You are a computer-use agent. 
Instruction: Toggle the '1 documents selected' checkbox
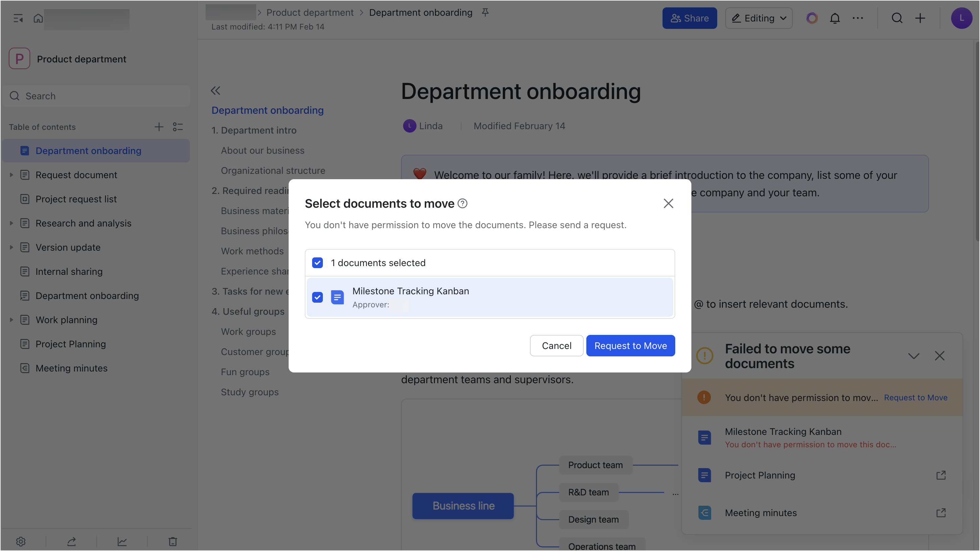317,262
